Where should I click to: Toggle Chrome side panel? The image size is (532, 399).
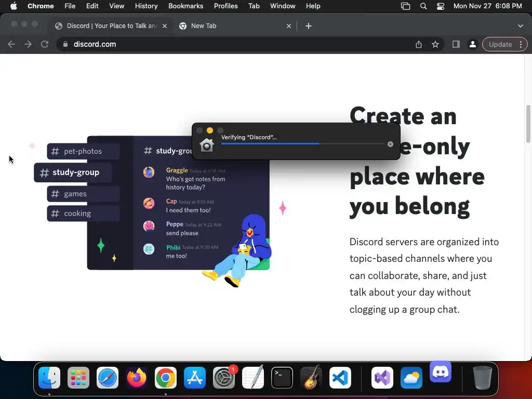point(456,45)
